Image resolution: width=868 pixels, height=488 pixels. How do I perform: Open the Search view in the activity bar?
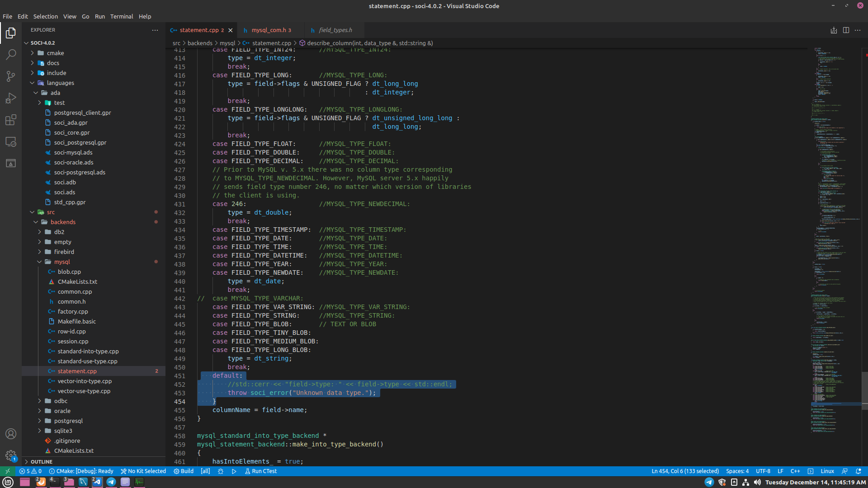click(x=11, y=54)
